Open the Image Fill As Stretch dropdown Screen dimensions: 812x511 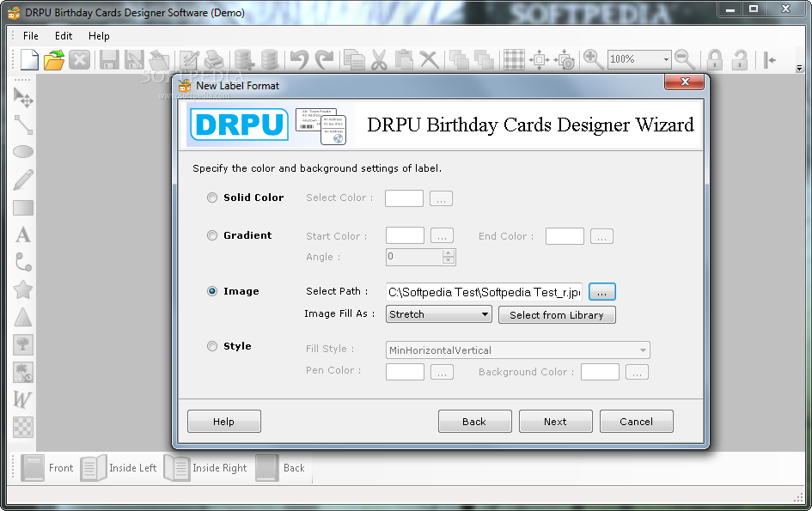pyautogui.click(x=438, y=314)
